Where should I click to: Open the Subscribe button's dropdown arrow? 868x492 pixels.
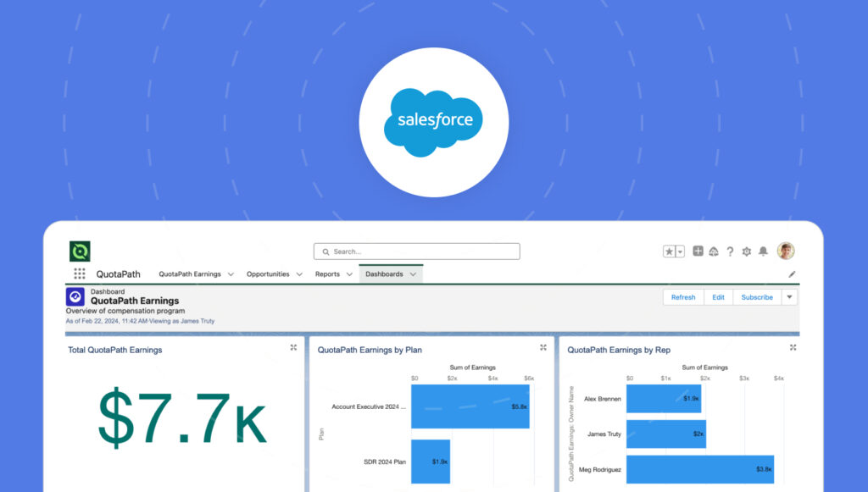[789, 297]
